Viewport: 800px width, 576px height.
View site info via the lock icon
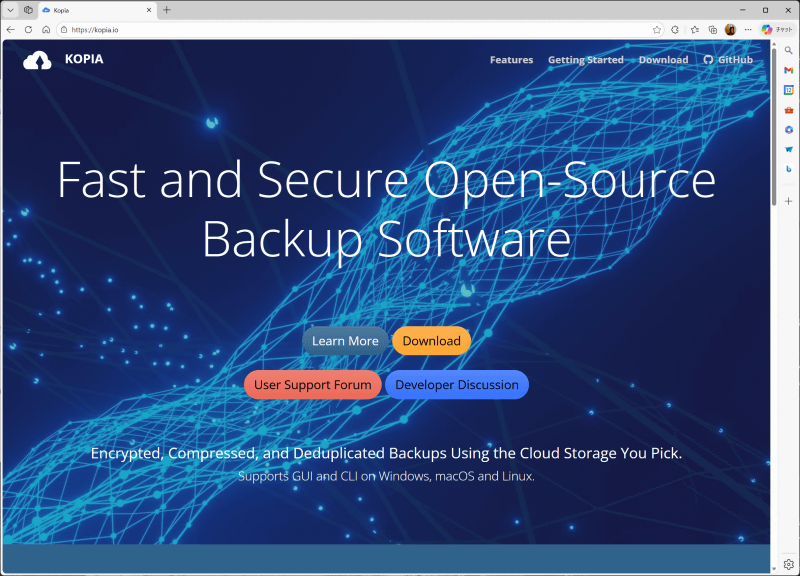[x=64, y=30]
